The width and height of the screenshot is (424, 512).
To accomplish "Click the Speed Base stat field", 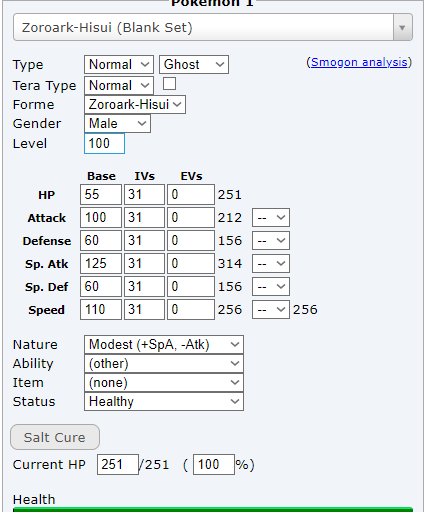I will click(101, 309).
